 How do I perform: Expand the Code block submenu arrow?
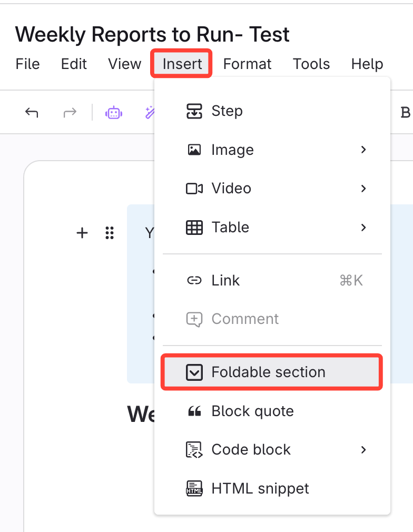pos(363,449)
